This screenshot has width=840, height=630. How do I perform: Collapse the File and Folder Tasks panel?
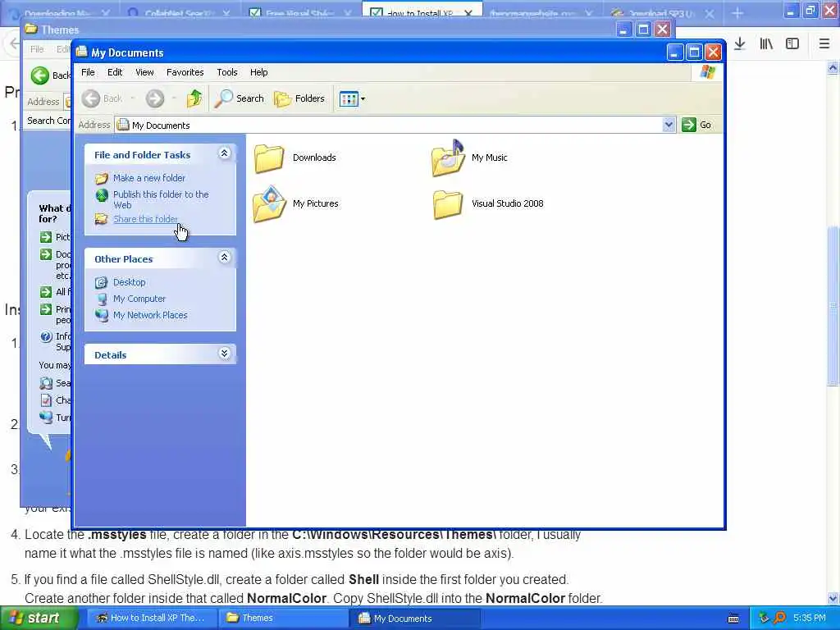tap(225, 153)
